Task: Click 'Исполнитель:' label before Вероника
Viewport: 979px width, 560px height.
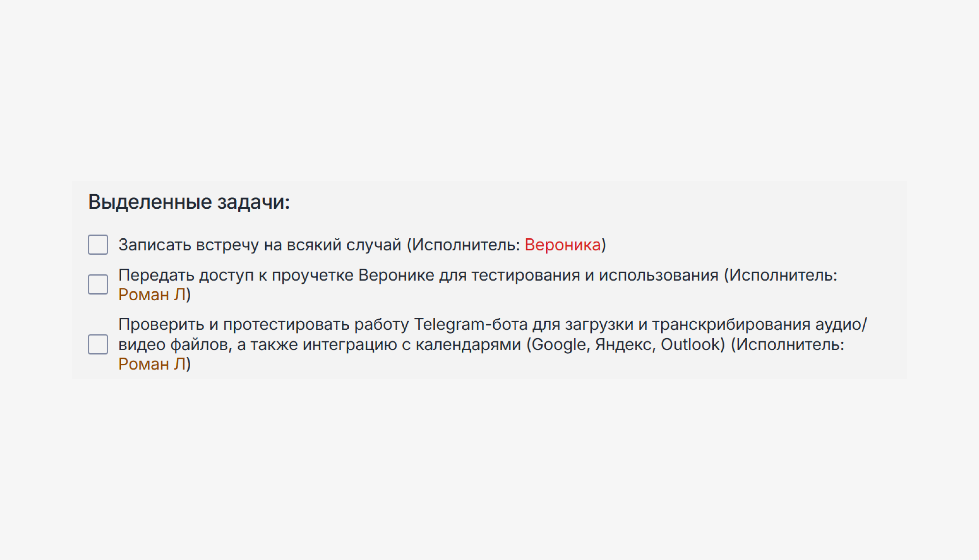Action: pos(467,245)
